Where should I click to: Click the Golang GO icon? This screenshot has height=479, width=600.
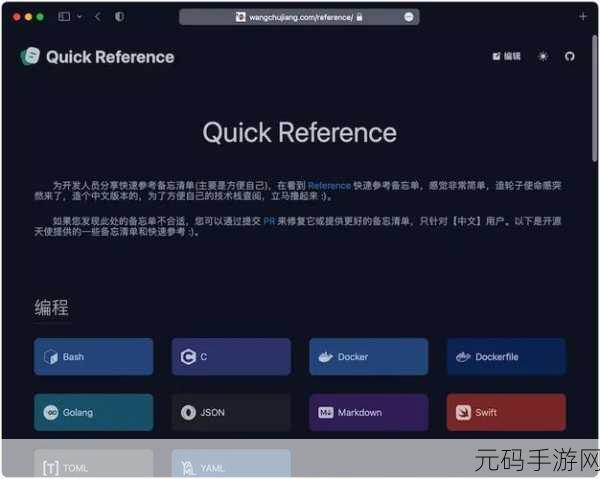coord(51,413)
